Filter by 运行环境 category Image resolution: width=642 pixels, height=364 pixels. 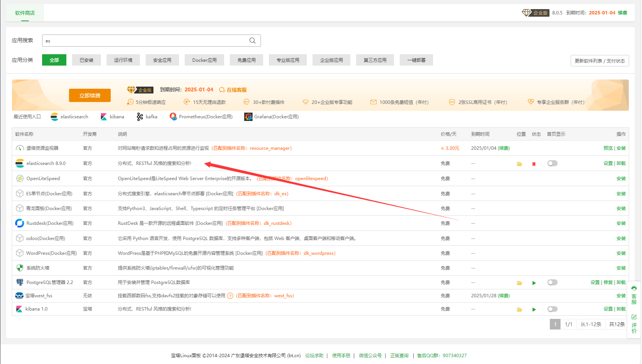(123, 60)
